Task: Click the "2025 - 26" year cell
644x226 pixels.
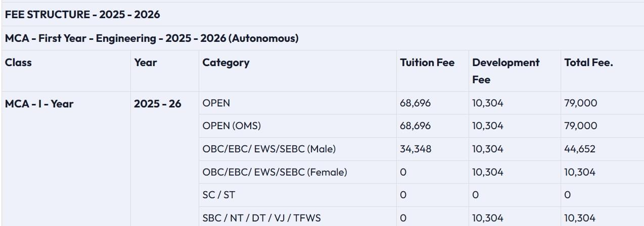Action: tap(158, 104)
